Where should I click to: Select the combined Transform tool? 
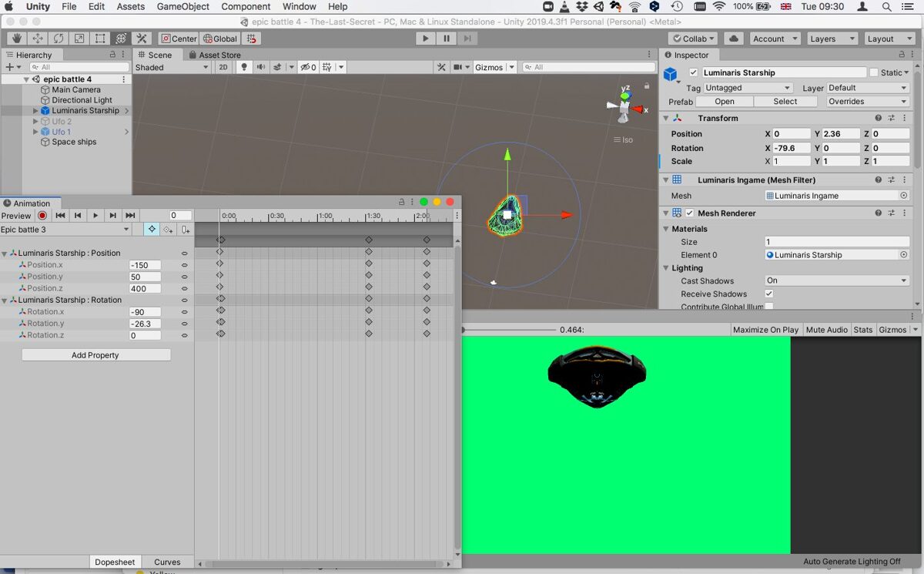(121, 39)
